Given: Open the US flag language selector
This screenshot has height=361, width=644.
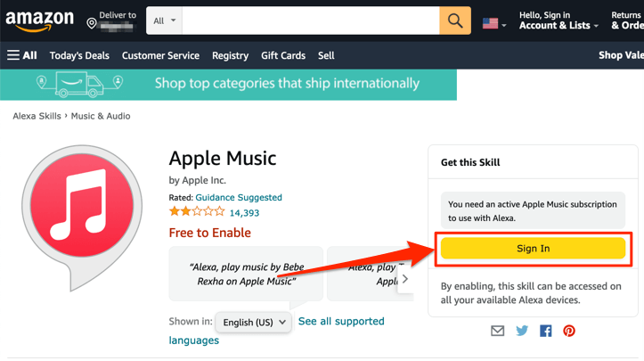Looking at the screenshot, I should tap(493, 23).
